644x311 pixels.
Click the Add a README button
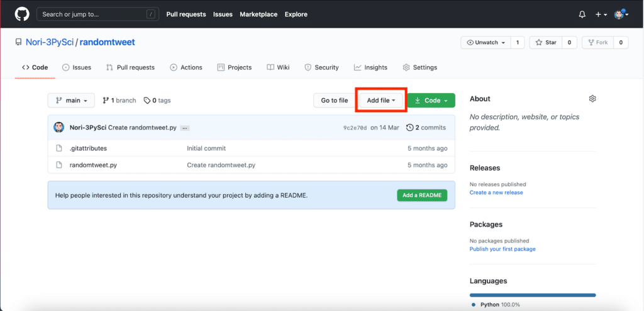421,195
